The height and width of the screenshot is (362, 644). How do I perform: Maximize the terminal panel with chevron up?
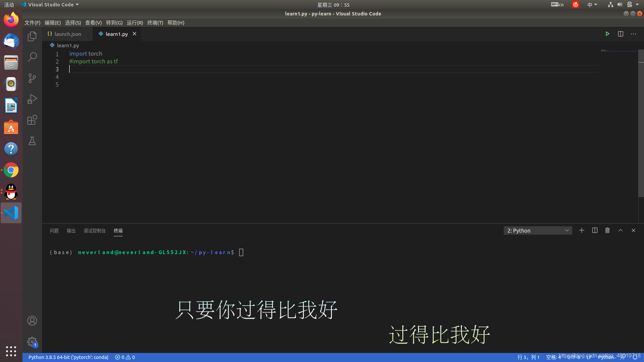[x=621, y=230]
